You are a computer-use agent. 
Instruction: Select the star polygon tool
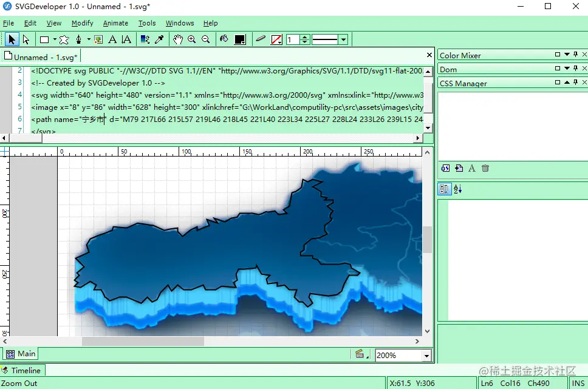(x=64, y=39)
